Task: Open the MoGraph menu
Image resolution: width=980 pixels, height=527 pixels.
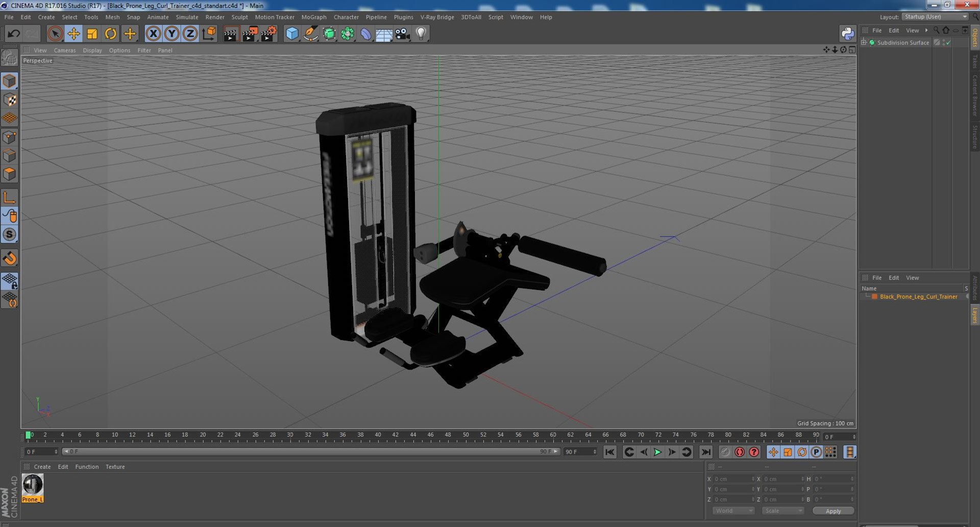Action: [x=314, y=17]
